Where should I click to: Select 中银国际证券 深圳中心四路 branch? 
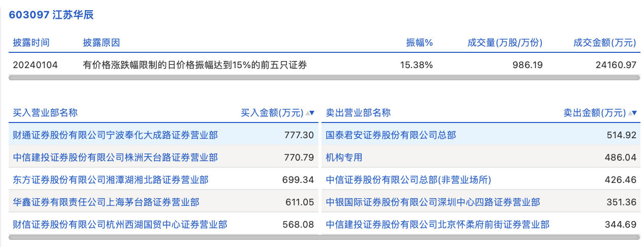click(x=433, y=202)
